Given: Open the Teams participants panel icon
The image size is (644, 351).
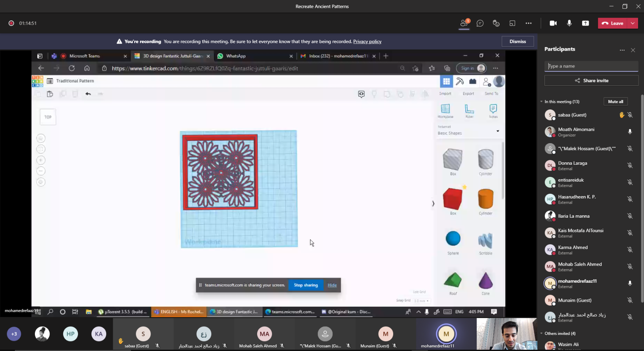Looking at the screenshot, I should [x=464, y=23].
